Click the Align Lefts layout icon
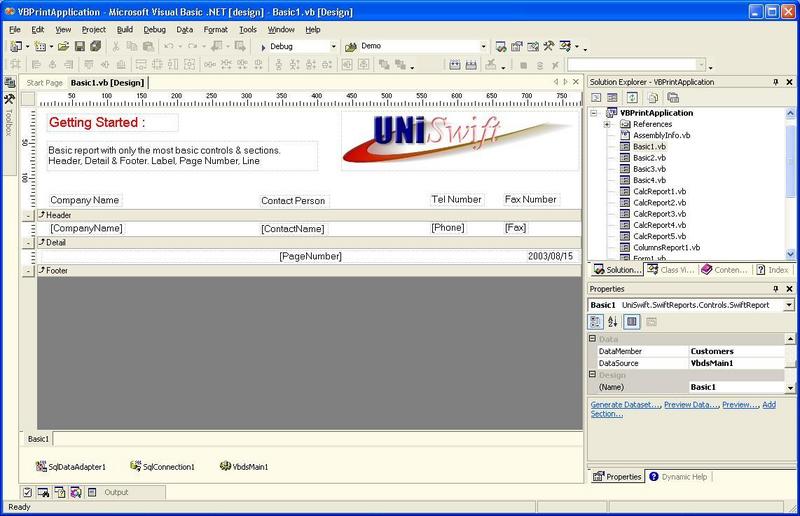The width and height of the screenshot is (800, 516). click(36, 65)
